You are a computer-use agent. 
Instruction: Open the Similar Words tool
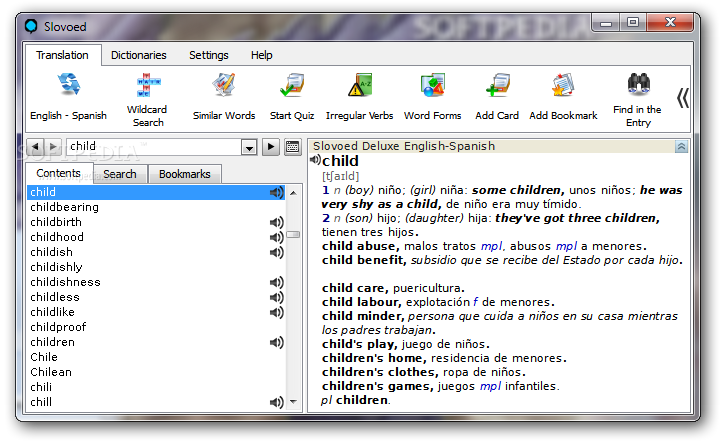(x=224, y=96)
